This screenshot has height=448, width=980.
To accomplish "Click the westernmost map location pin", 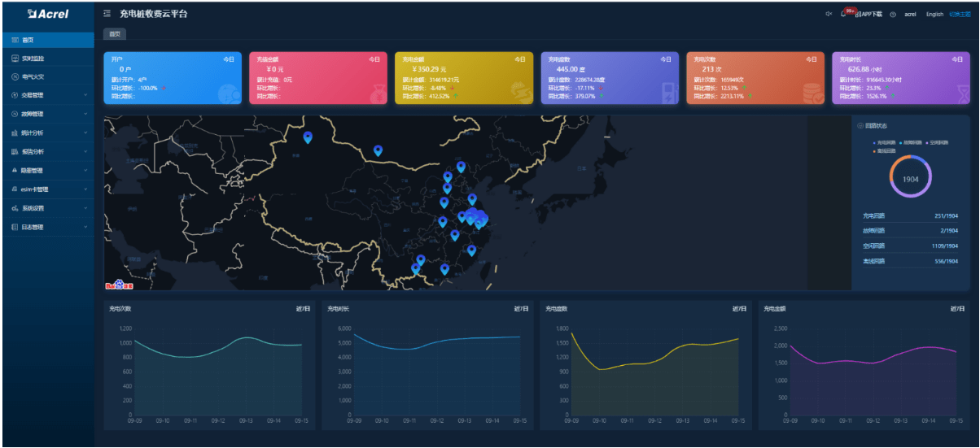I will (x=308, y=137).
